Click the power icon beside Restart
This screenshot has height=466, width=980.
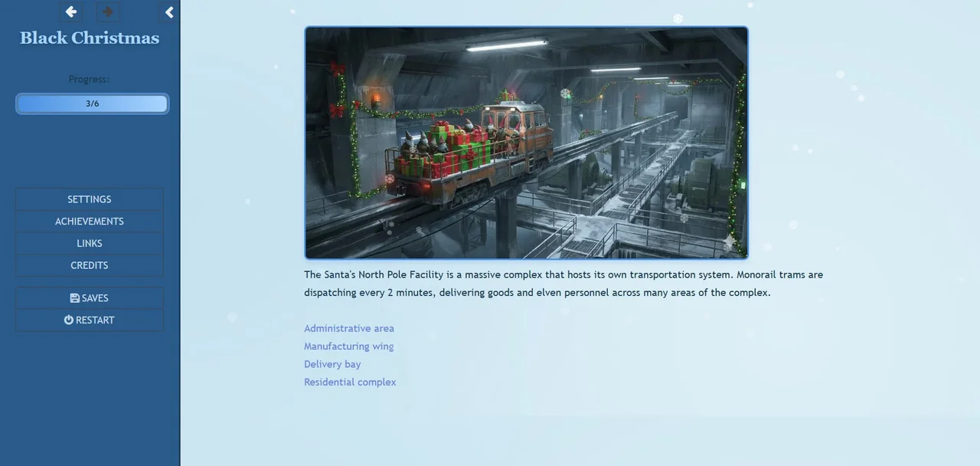point(69,320)
